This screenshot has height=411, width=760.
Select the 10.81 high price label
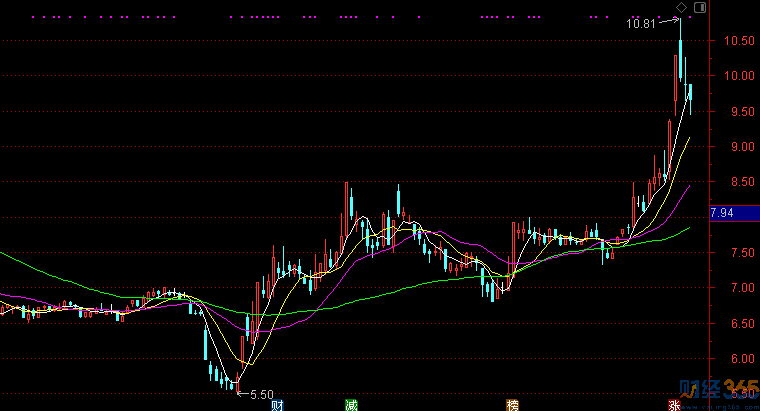click(x=642, y=23)
